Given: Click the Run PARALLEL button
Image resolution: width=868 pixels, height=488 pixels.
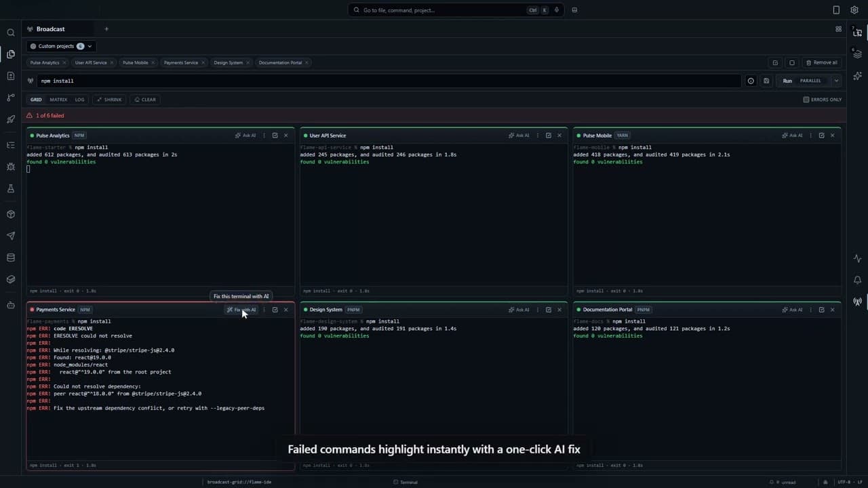Looking at the screenshot, I should click(x=804, y=81).
